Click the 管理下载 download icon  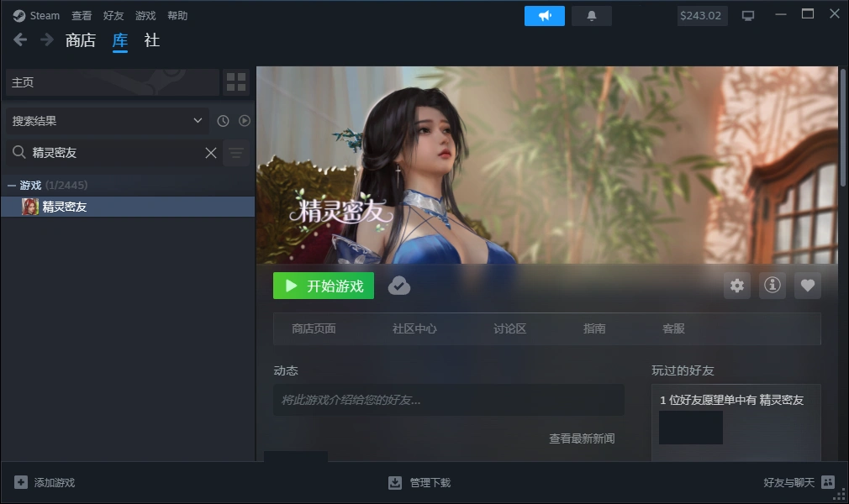click(x=395, y=482)
